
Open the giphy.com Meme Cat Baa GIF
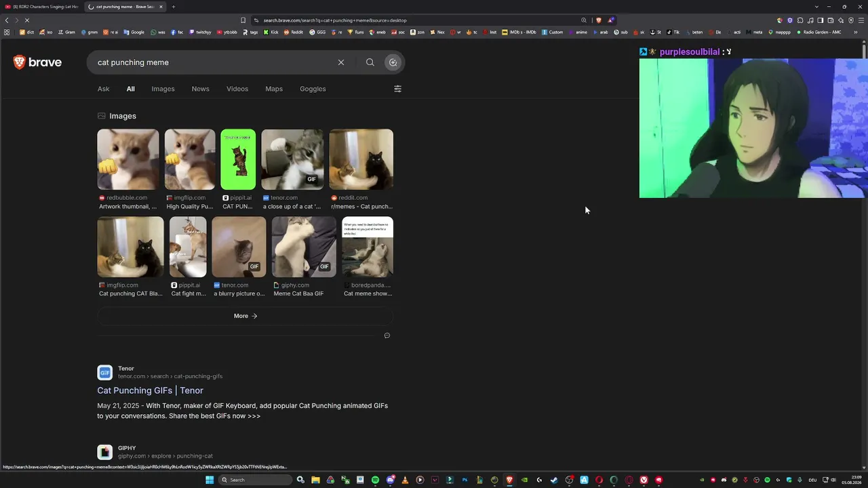[304, 247]
